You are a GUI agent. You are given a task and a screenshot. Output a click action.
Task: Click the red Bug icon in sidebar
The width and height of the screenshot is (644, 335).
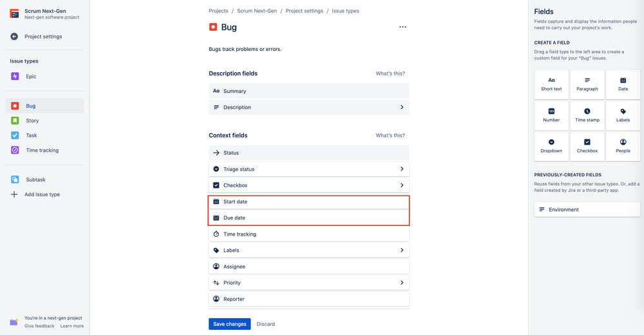(15, 106)
